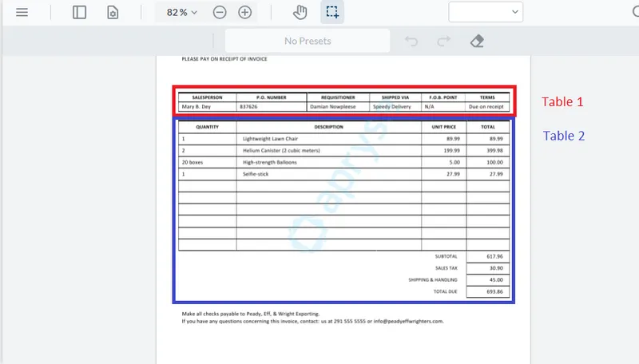The width and height of the screenshot is (639, 364).
Task: Open view controls page settings icon
Action: [113, 12]
